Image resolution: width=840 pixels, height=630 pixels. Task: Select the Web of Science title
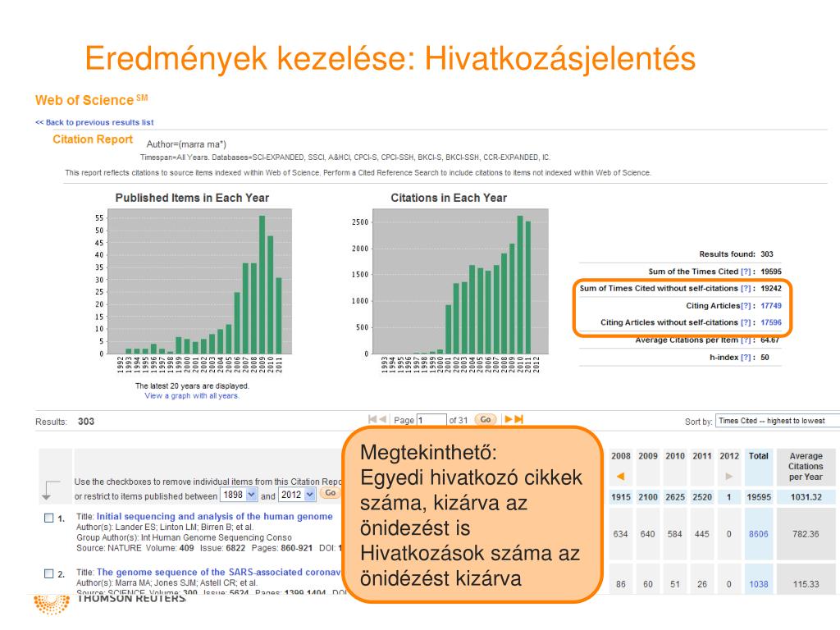(x=91, y=100)
